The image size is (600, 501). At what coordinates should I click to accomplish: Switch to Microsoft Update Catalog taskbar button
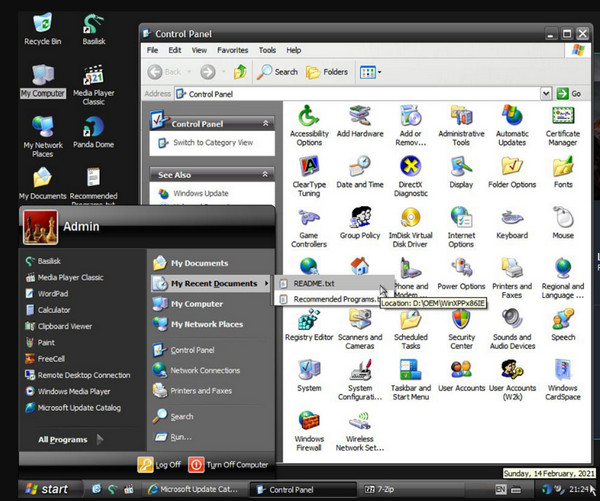(195, 489)
